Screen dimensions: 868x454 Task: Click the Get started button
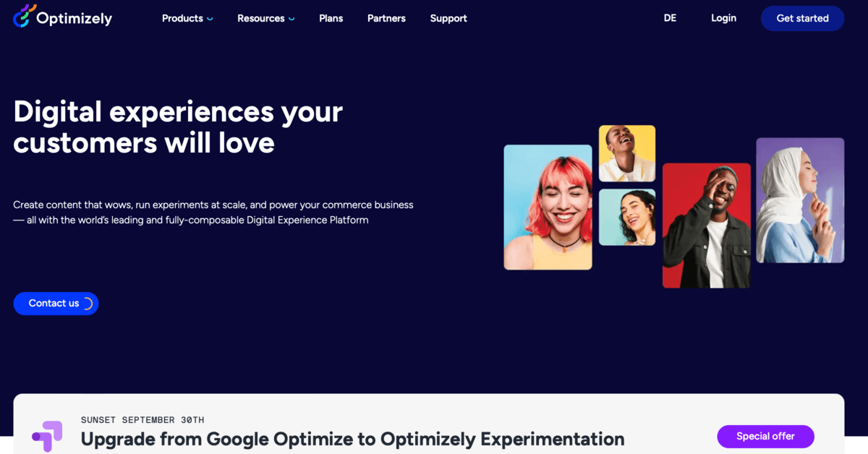(802, 18)
